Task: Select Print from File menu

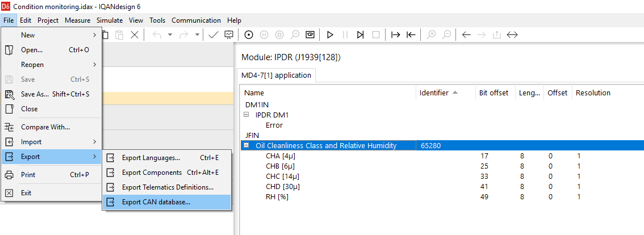Action: 51,175
